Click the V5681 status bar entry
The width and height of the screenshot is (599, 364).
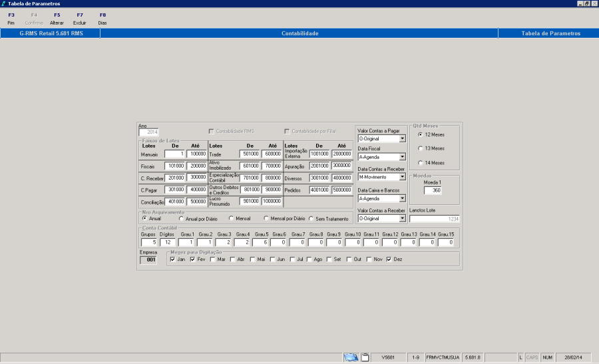(x=388, y=357)
